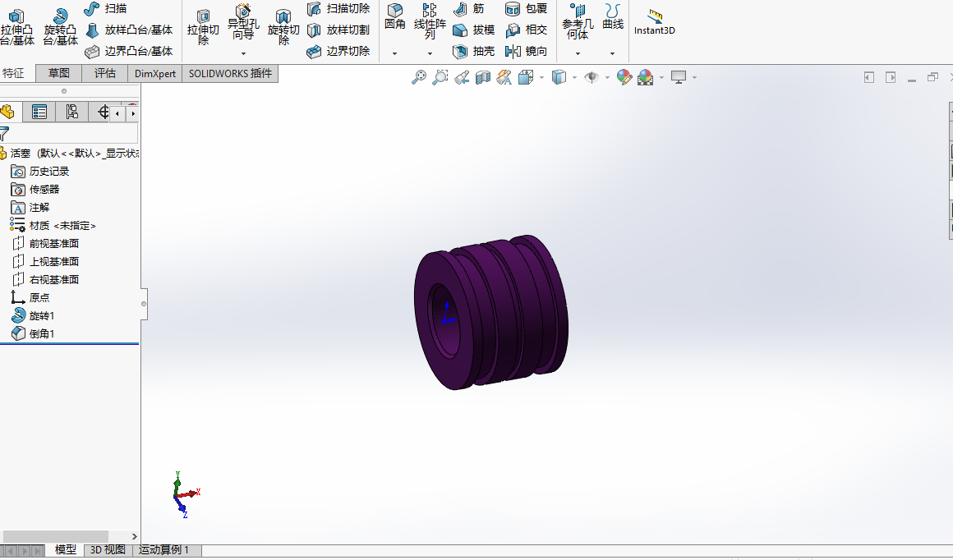Viewport: 953px width, 560px height.
Task: Expand the 圆角 fillet dropdown arrow
Action: click(395, 53)
